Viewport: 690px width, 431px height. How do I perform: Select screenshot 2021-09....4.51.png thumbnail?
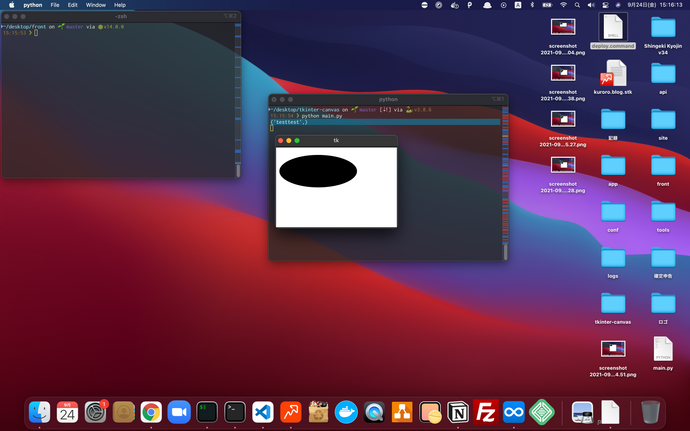[613, 349]
